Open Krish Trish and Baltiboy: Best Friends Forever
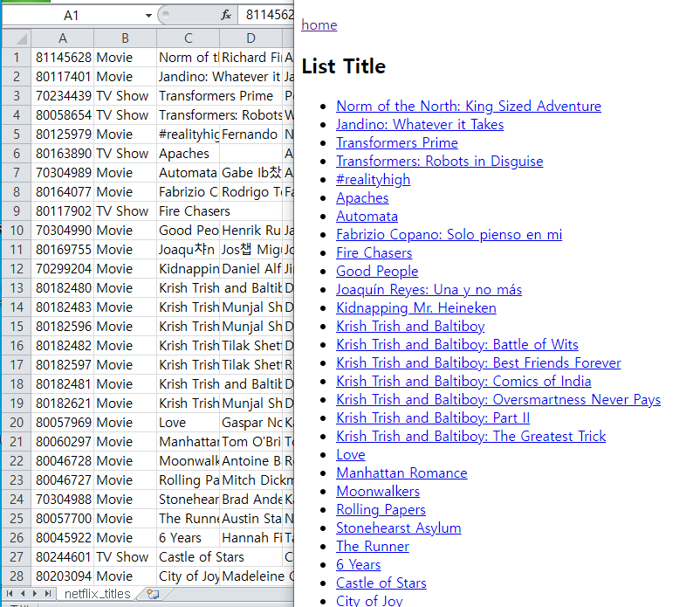This screenshot has height=607, width=700. pos(478,362)
